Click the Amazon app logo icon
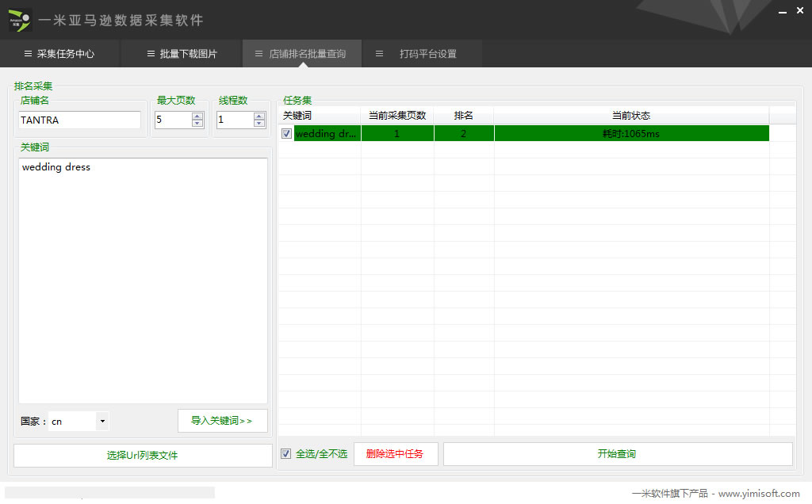This screenshot has height=504, width=812. coord(21,20)
